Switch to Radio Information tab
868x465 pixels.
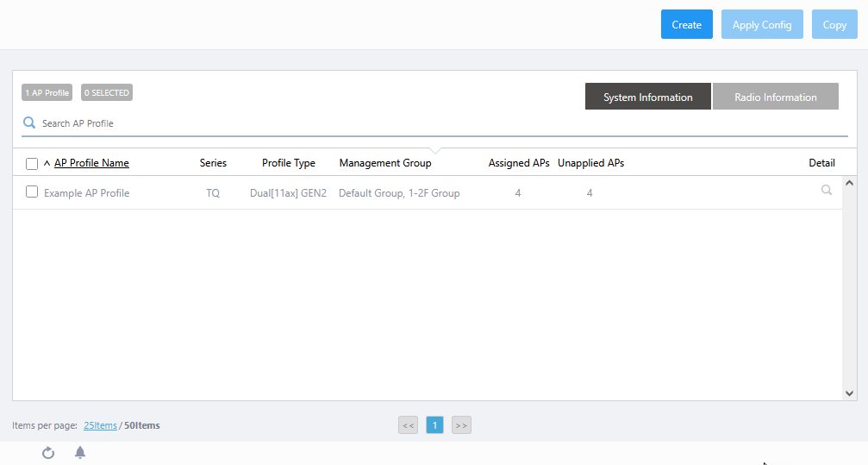775,97
